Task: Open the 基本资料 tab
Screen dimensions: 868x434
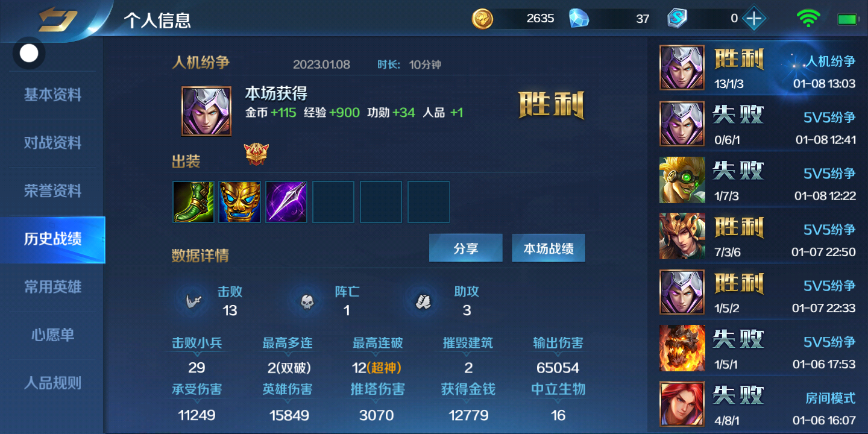Action: (x=52, y=95)
